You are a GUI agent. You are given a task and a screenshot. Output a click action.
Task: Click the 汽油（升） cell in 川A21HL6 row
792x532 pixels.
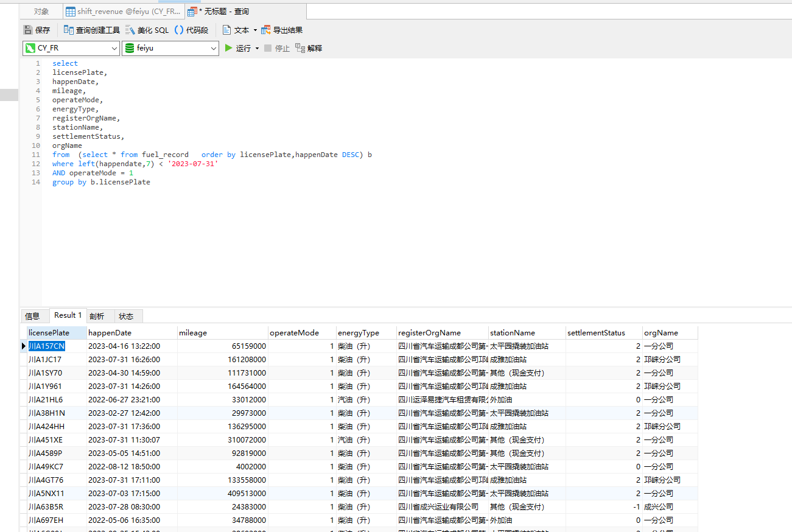[366, 399]
